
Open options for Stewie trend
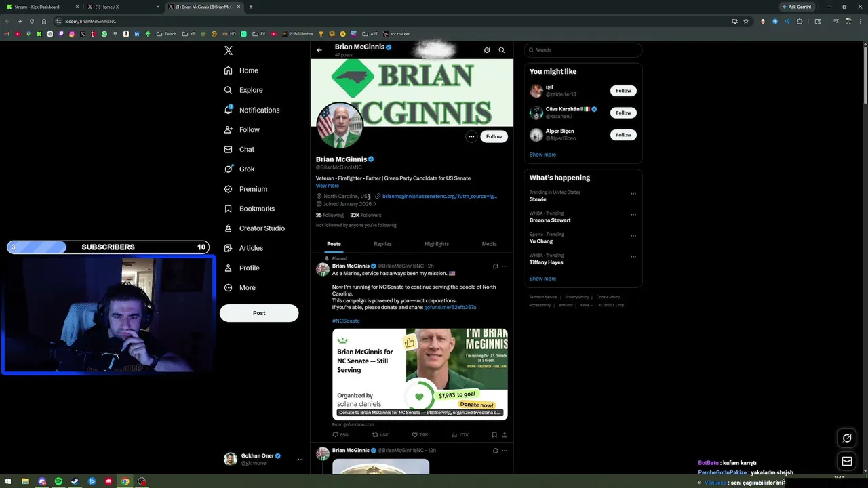pos(633,194)
